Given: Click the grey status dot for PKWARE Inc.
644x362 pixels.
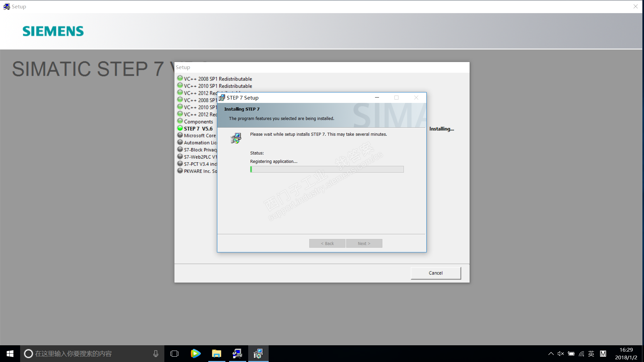Looking at the screenshot, I should tap(180, 171).
